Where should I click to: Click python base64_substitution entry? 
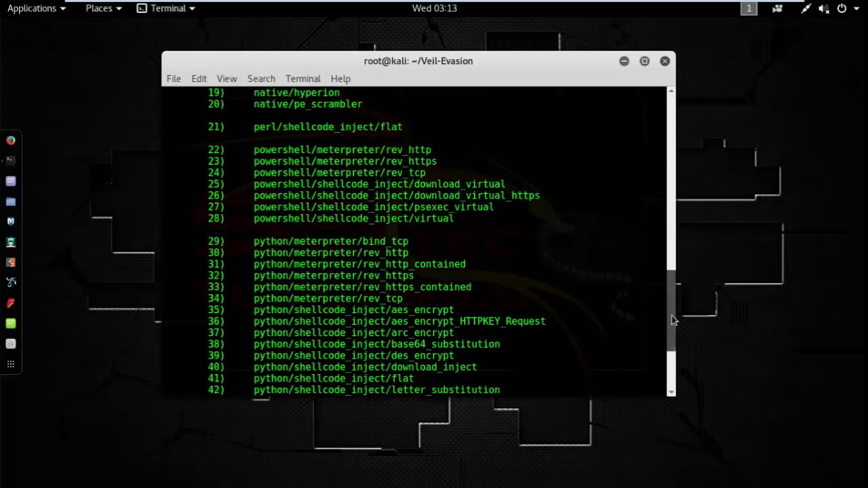coord(376,344)
